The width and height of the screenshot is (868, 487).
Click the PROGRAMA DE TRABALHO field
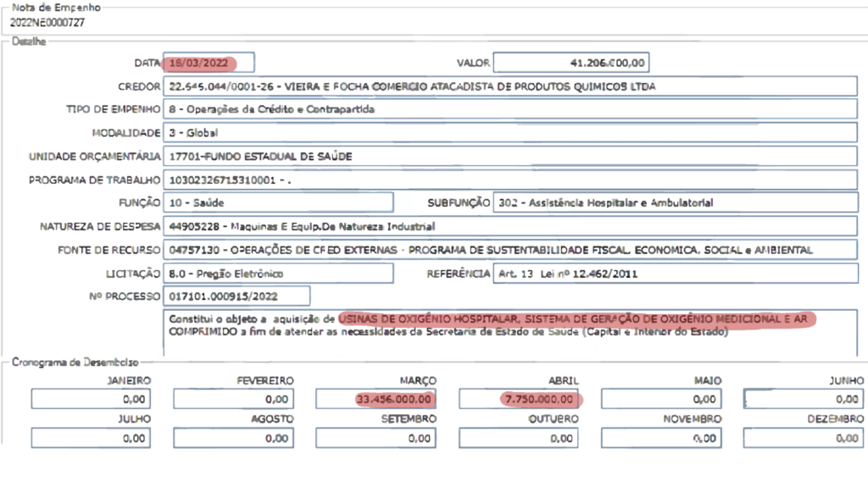510,180
